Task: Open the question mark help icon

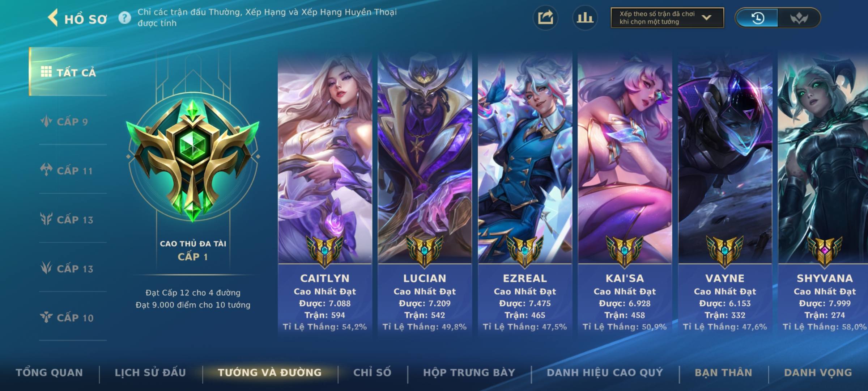Action: [x=125, y=18]
